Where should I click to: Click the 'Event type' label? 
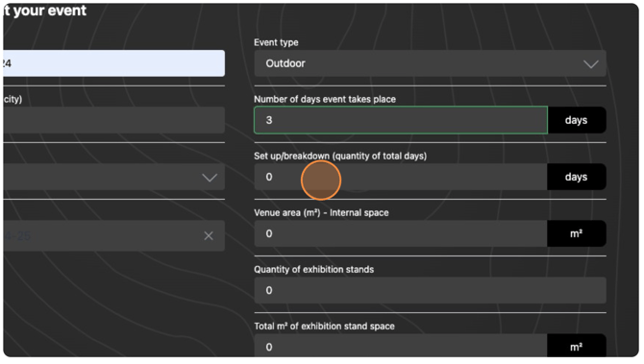pyautogui.click(x=276, y=42)
